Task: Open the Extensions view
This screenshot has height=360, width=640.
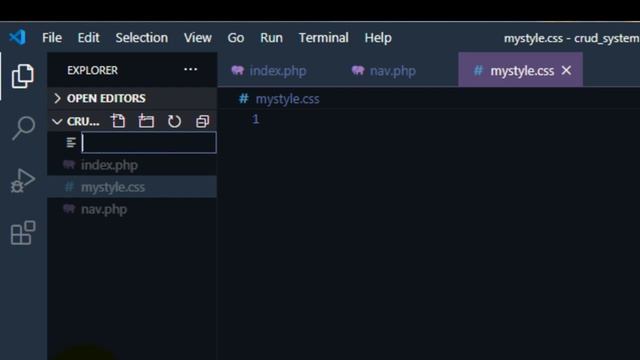Action: [23, 233]
